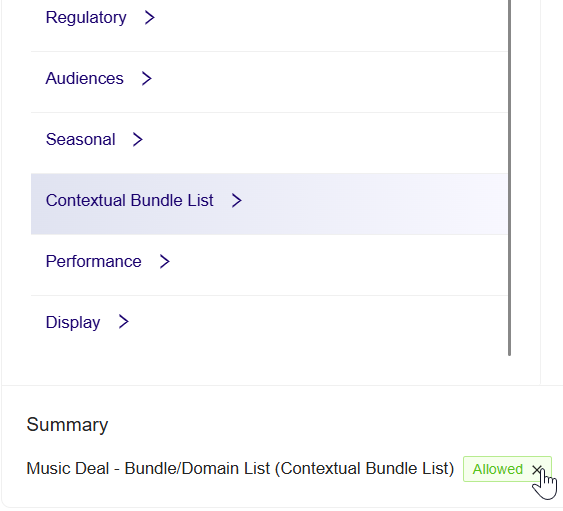This screenshot has width=563, height=511.
Task: Open the Performance category label
Action: [x=93, y=261]
